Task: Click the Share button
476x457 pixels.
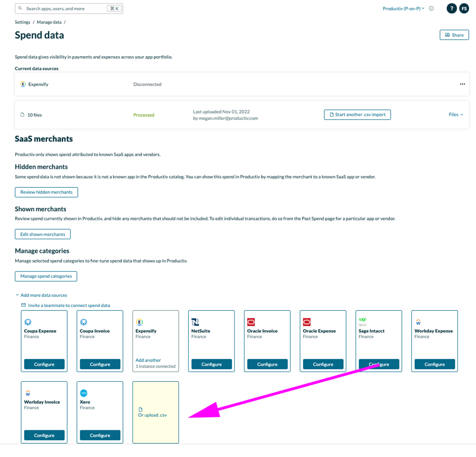Action: coord(454,35)
